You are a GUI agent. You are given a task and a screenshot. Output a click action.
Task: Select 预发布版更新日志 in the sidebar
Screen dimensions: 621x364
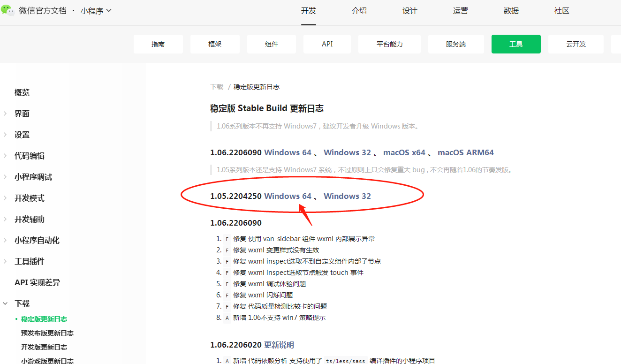point(47,333)
